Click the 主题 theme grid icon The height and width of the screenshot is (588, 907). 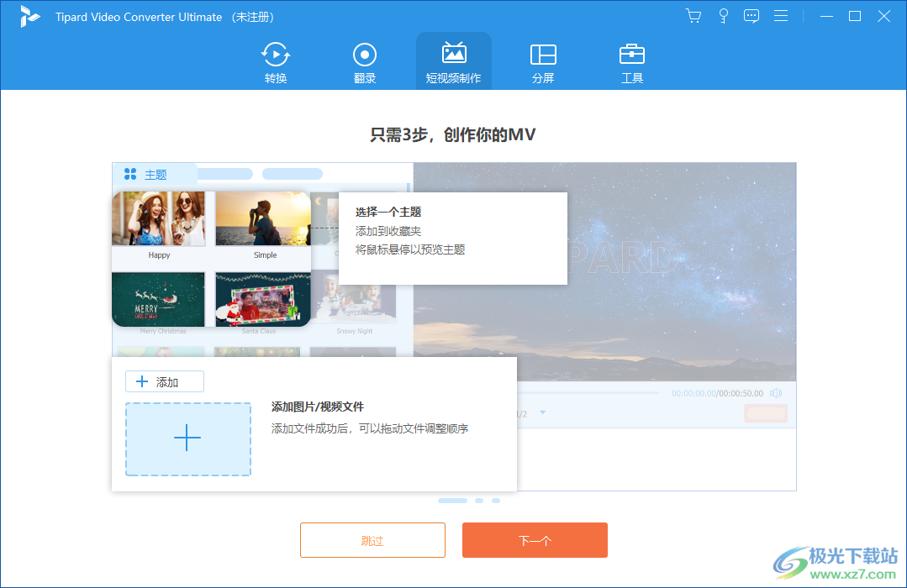131,174
